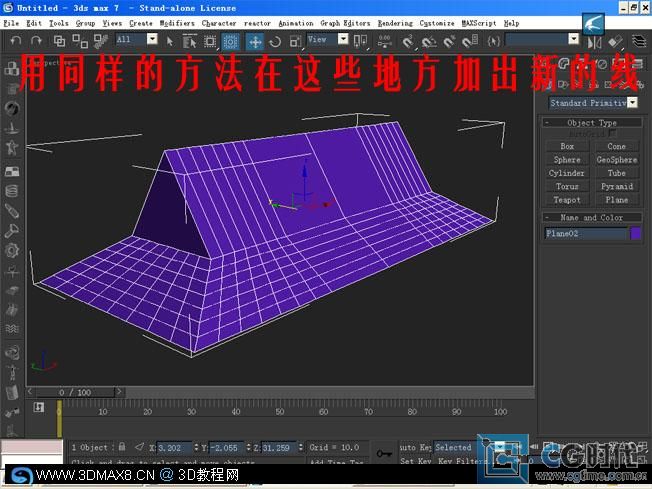
Task: Click the Use Pivot Point Center icon
Action: click(360, 41)
